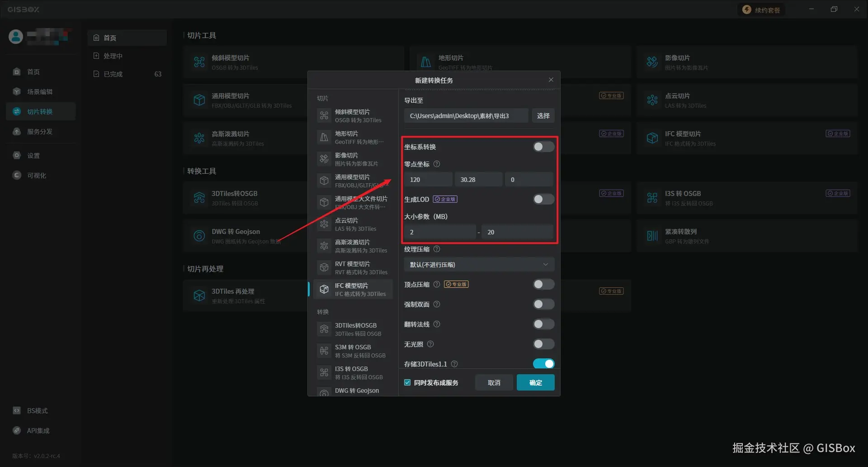The height and width of the screenshot is (467, 868).
Task: Toggle the 翻转法线 switch
Action: [x=543, y=324]
